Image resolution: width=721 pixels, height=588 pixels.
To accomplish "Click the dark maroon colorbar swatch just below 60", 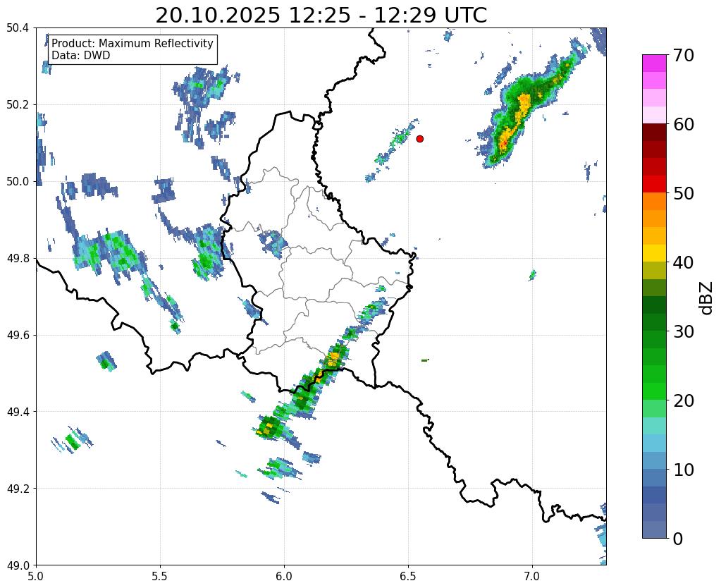I will [x=654, y=132].
